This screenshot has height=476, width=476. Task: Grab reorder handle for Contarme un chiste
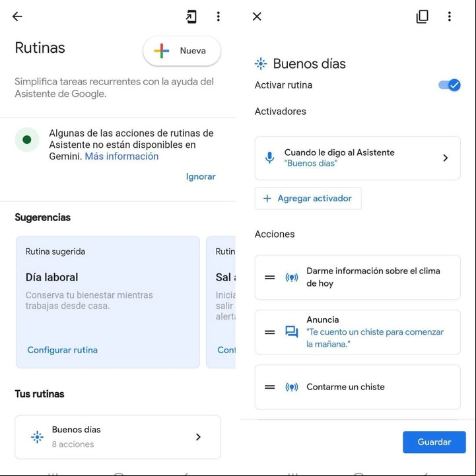[269, 387]
